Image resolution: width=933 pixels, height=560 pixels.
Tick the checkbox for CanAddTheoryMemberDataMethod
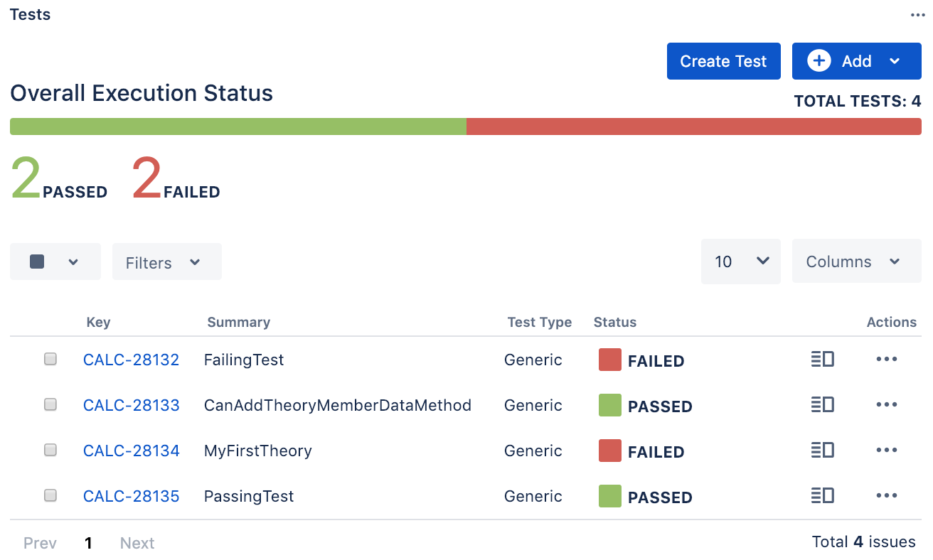click(50, 405)
